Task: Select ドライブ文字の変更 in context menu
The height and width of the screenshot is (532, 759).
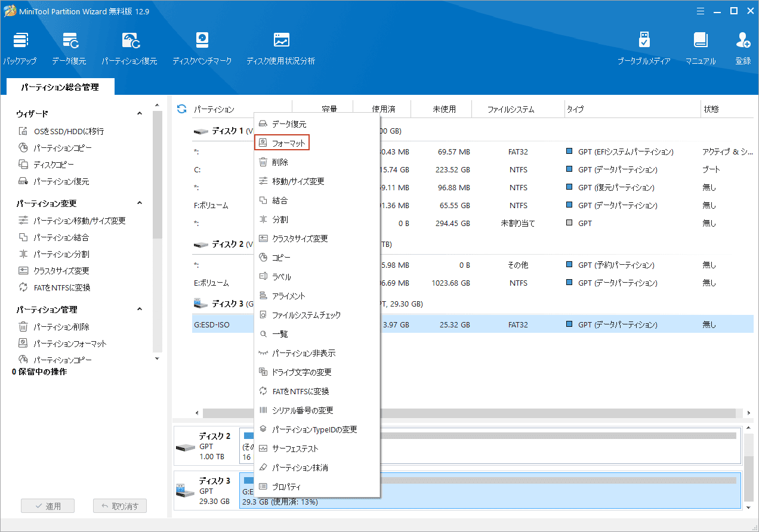Action: (x=317, y=372)
